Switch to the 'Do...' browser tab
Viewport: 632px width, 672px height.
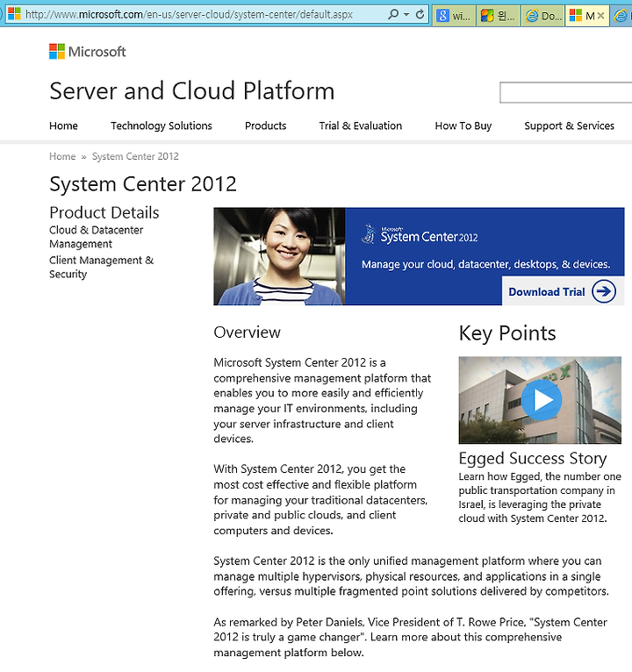[543, 16]
